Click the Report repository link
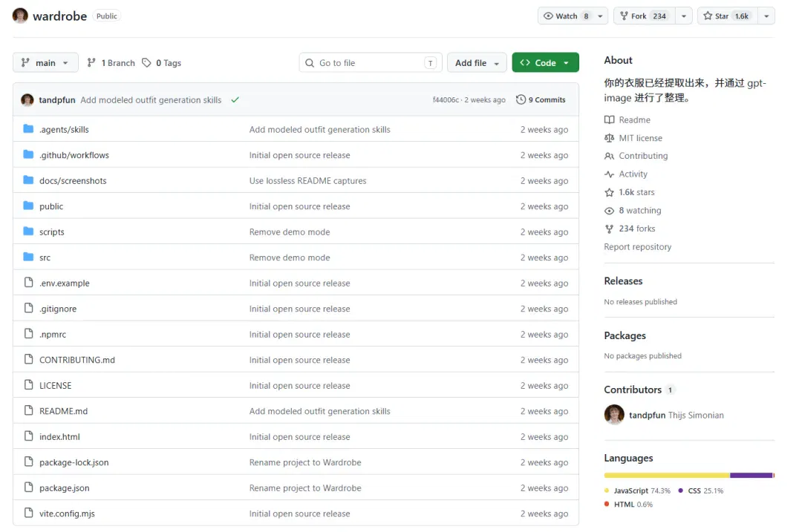The width and height of the screenshot is (802, 532). (x=637, y=247)
